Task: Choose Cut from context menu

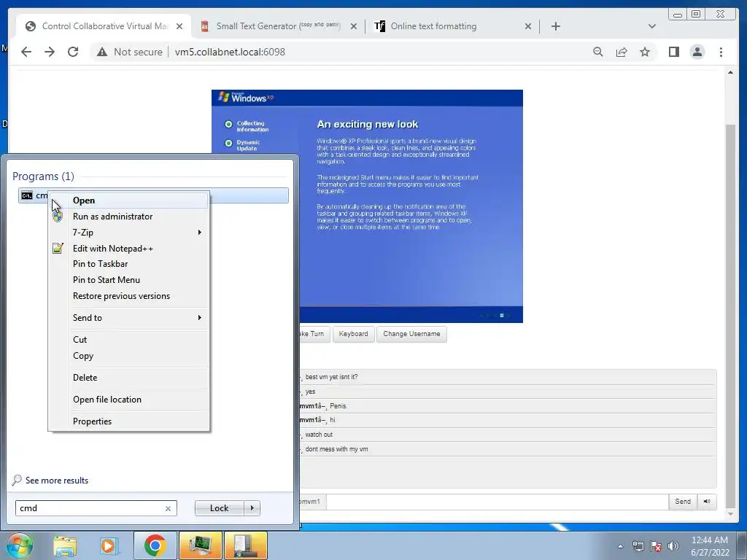Action: pos(129,340)
